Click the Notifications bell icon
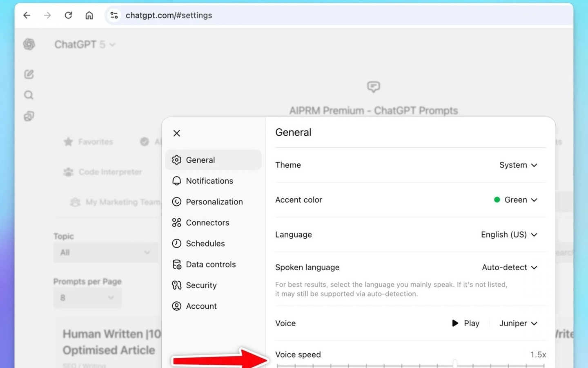 click(x=176, y=181)
